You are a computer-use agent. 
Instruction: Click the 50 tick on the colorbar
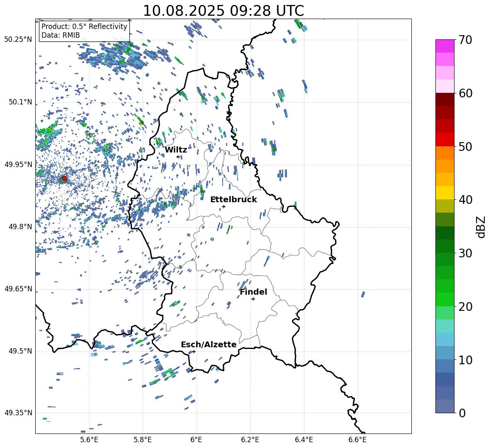click(465, 146)
